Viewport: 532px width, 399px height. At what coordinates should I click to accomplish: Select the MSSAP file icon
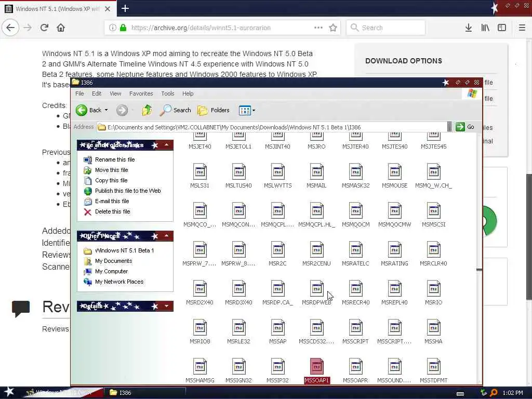coord(278,328)
